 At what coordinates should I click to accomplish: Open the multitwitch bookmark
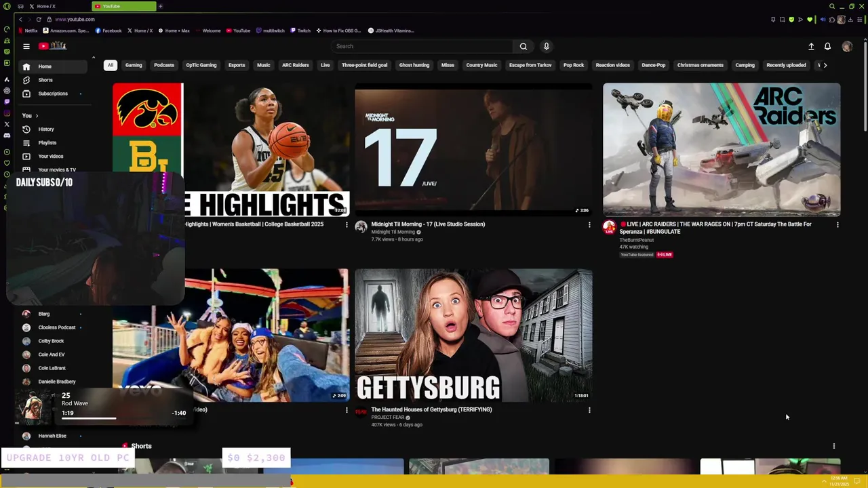(x=271, y=30)
